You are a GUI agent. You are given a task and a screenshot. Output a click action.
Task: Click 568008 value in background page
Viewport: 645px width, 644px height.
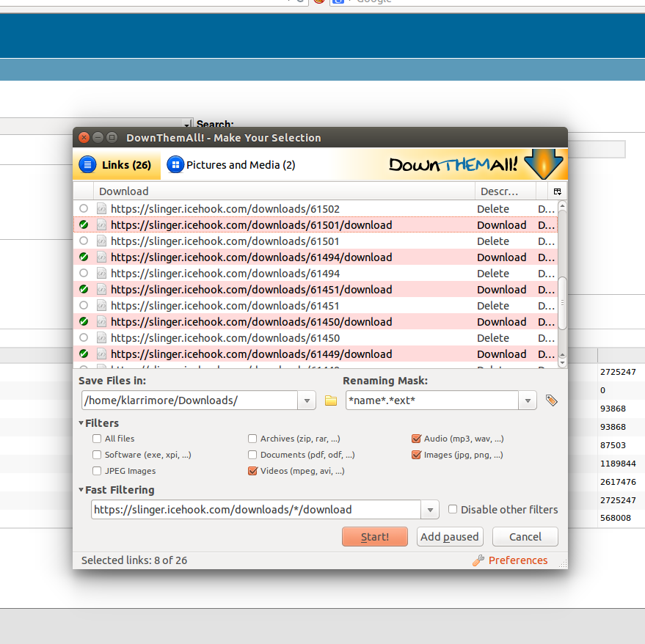616,518
